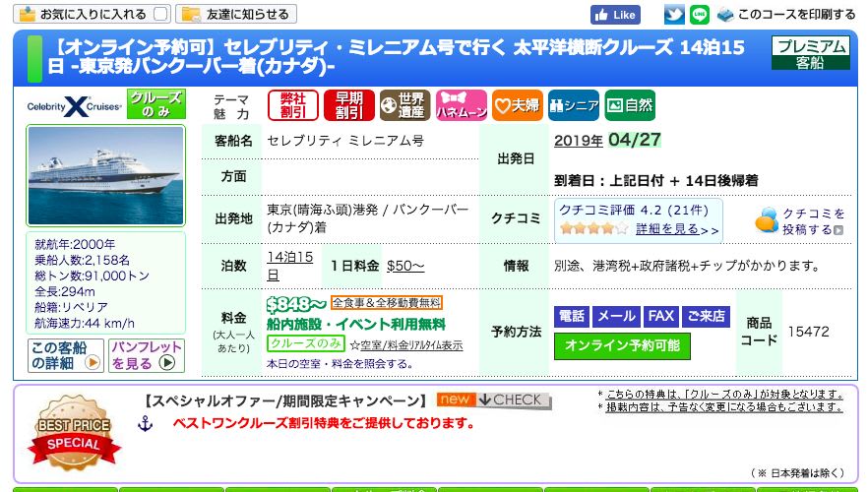Image resolution: width=868 pixels, height=492 pixels.
Task: Click the new CHECK label icon
Action: (x=494, y=400)
